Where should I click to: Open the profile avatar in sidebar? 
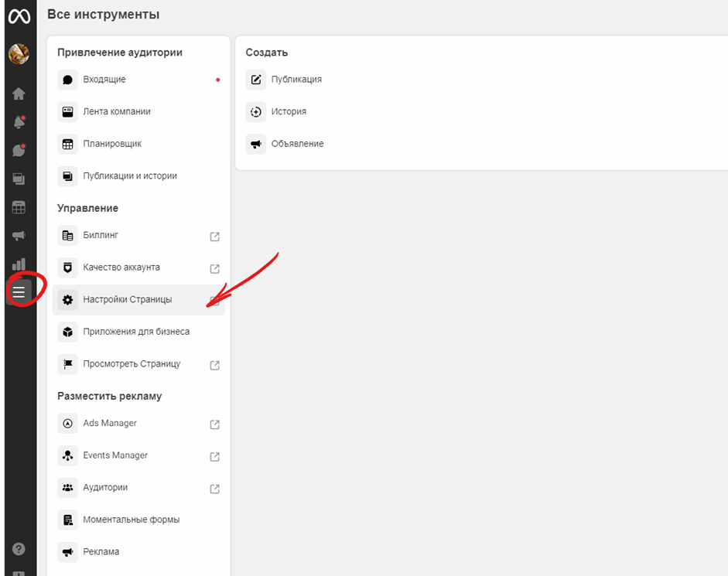(19, 54)
